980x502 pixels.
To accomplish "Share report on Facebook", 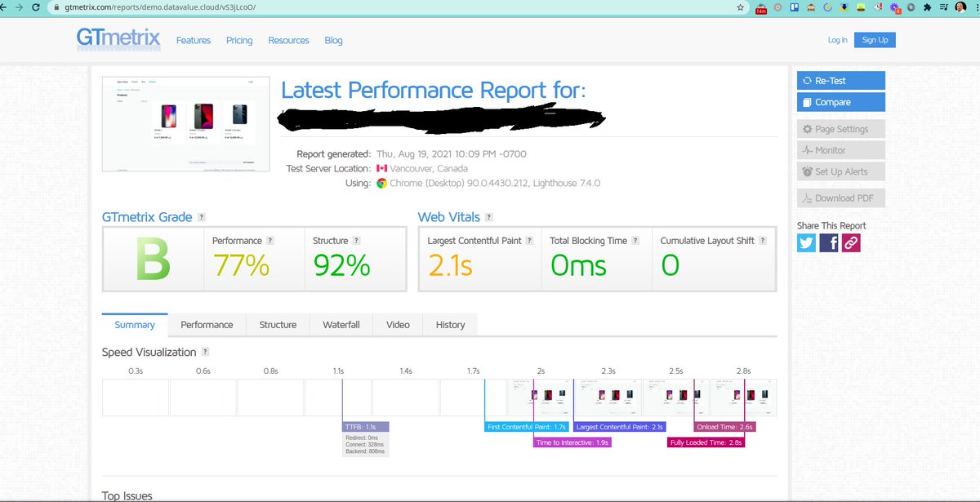I will point(828,242).
